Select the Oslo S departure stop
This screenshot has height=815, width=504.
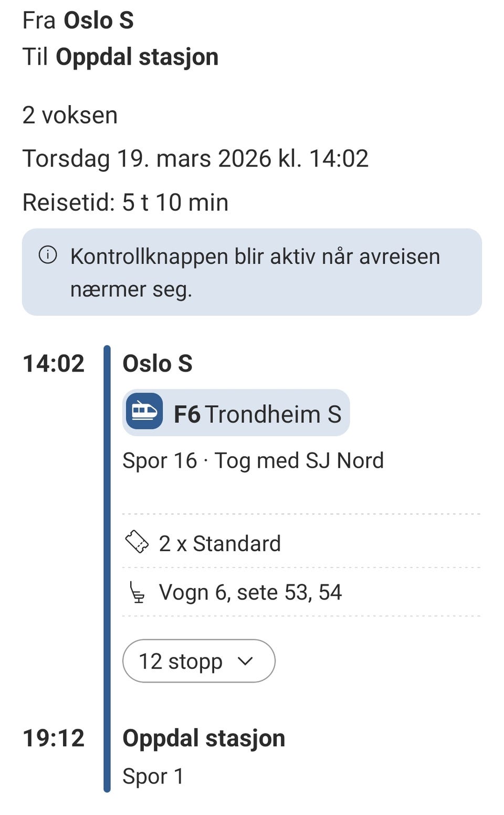[x=157, y=364]
